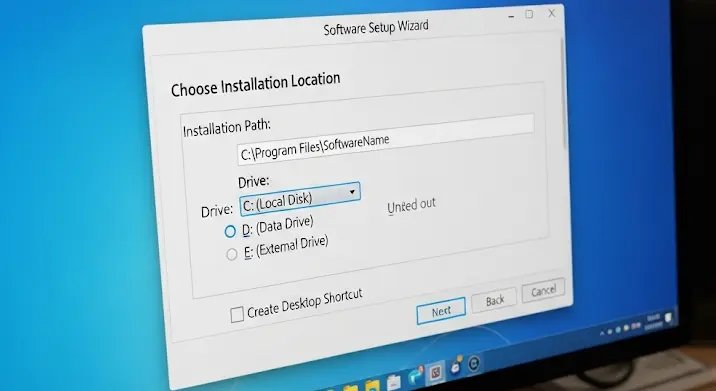Close the Software Setup Wizard window
This screenshot has width=716, height=391.
[x=552, y=13]
